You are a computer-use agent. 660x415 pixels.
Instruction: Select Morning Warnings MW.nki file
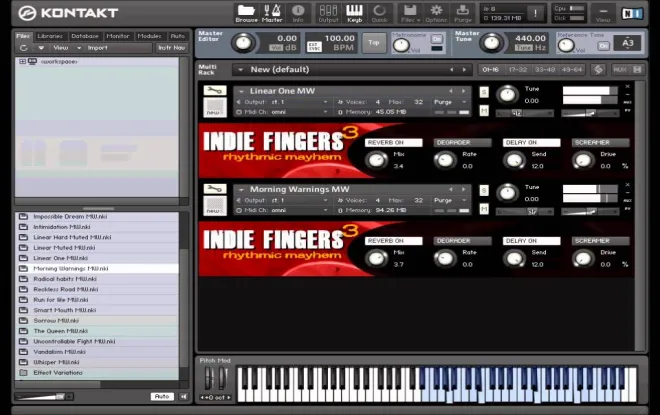click(97, 269)
